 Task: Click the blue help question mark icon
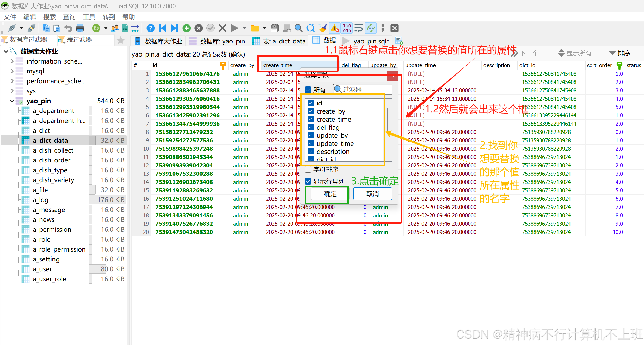coord(150,28)
